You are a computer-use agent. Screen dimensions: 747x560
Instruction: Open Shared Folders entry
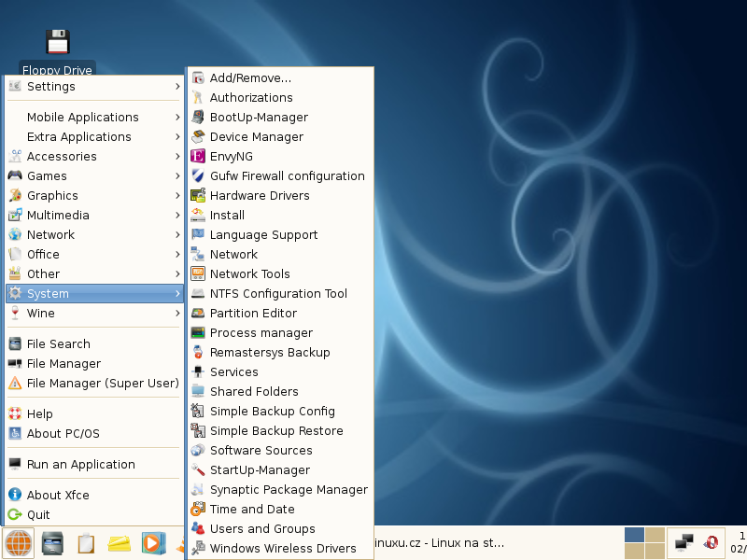click(x=281, y=391)
